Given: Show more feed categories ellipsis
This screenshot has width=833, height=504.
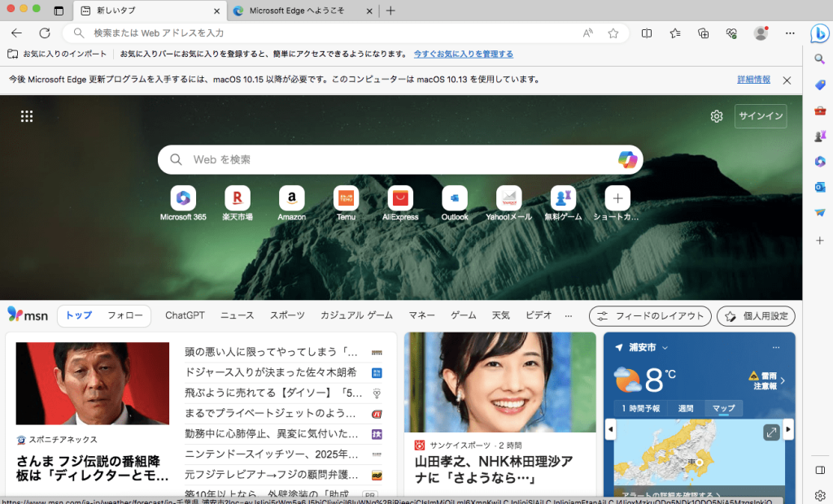Looking at the screenshot, I should click(x=569, y=316).
